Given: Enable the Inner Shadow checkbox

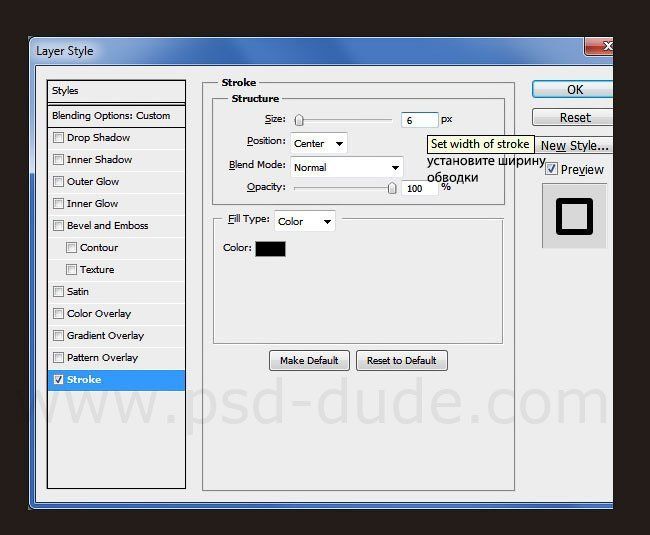Looking at the screenshot, I should click(x=58, y=160).
